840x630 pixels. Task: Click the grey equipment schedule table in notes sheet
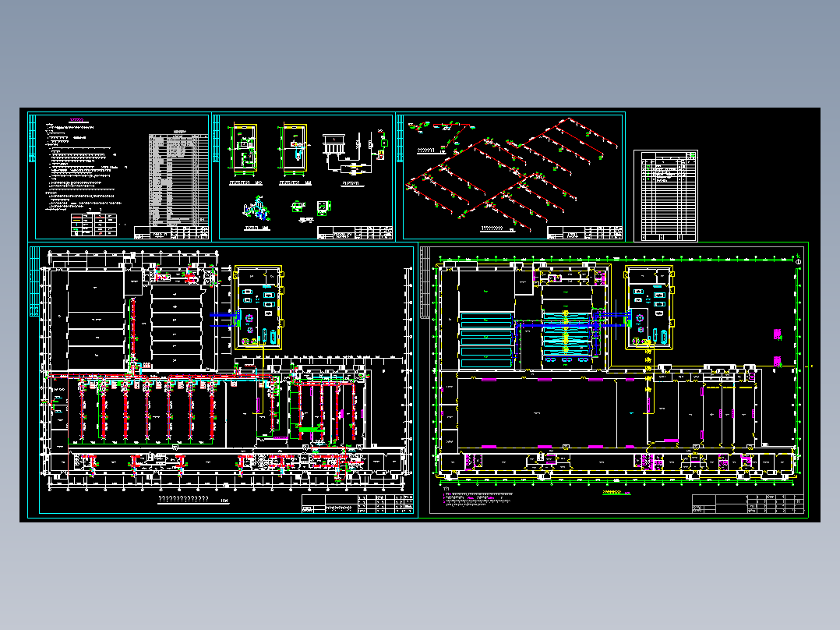pyautogui.click(x=178, y=179)
